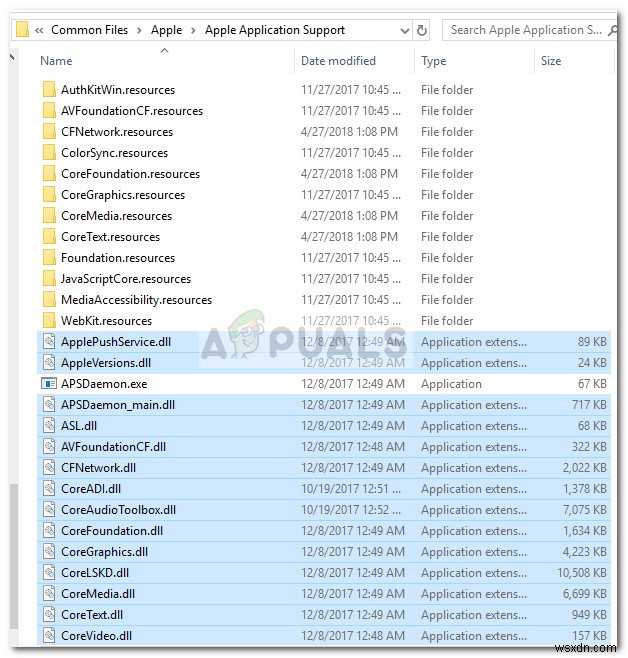Click the JavaScriptCore.resources folder icon

click(49, 278)
